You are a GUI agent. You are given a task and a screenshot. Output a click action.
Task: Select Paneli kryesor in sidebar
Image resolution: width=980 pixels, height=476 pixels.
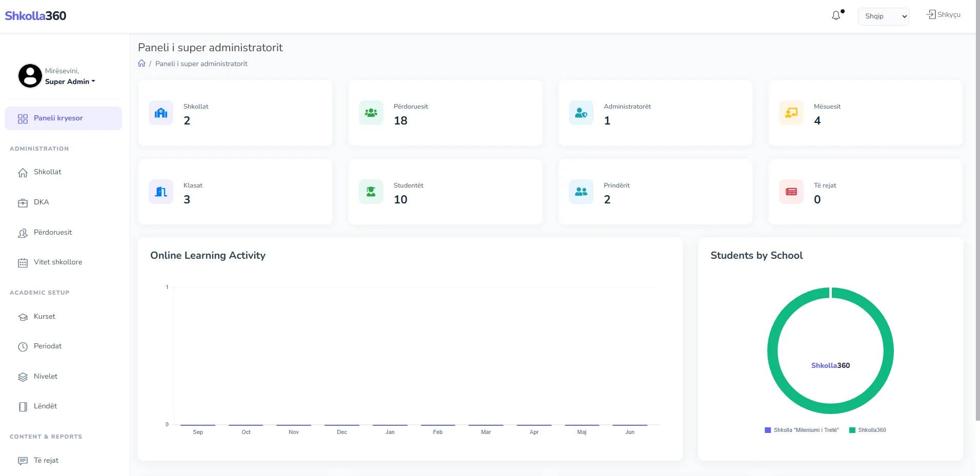(63, 118)
